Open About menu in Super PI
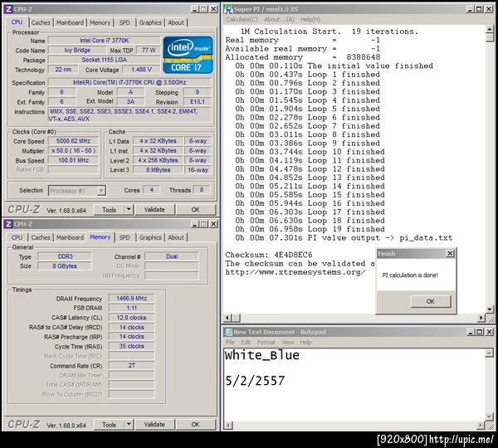The height and width of the screenshot is (448, 498). [x=279, y=19]
